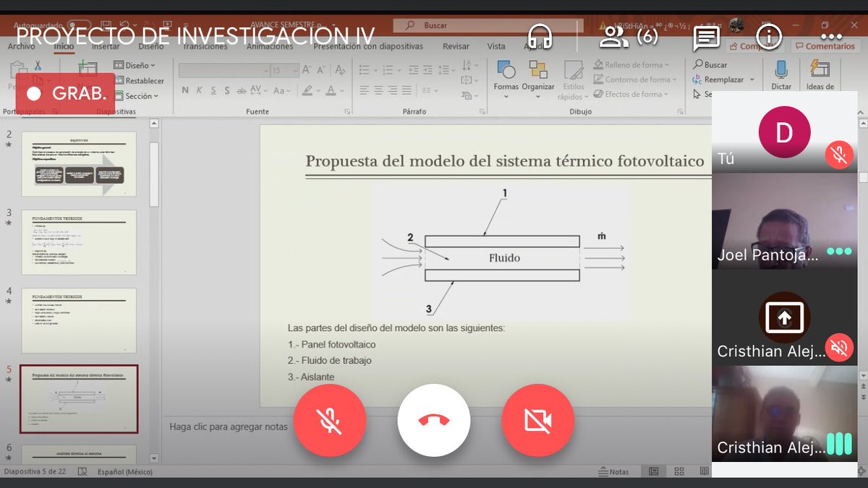Clear all formatting icon
The image size is (868, 488).
340,70
